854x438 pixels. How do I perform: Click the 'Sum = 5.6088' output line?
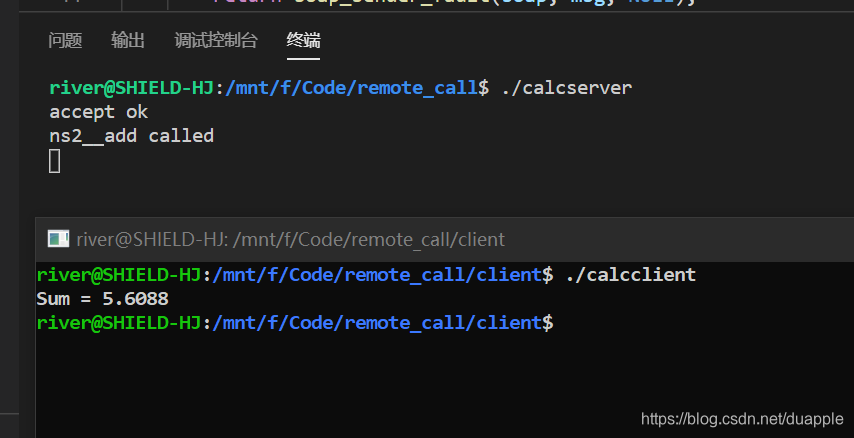tap(102, 299)
